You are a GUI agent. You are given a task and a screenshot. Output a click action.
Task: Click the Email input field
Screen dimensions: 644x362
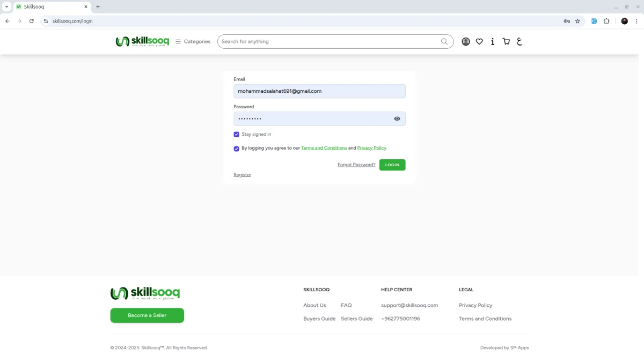[x=319, y=91]
